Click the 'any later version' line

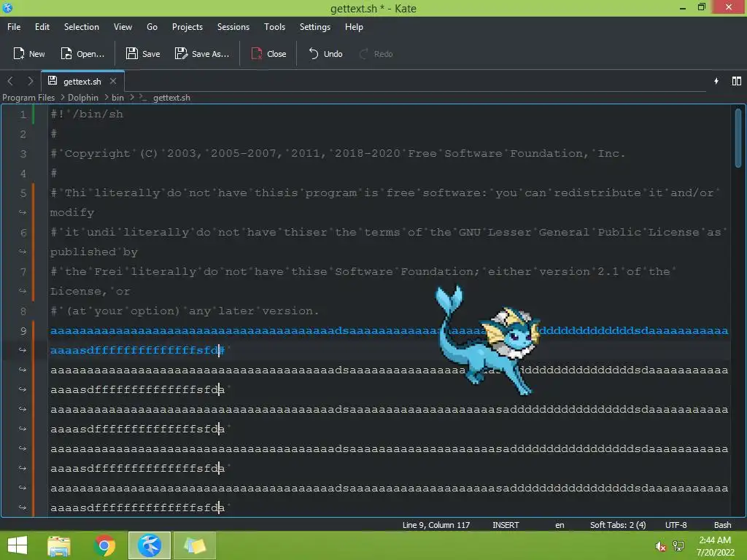(x=185, y=311)
